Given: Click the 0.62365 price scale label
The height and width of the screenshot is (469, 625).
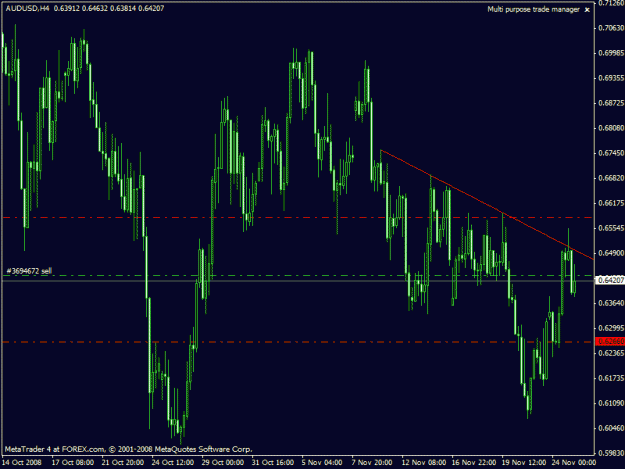Looking at the screenshot, I should pyautogui.click(x=611, y=353).
